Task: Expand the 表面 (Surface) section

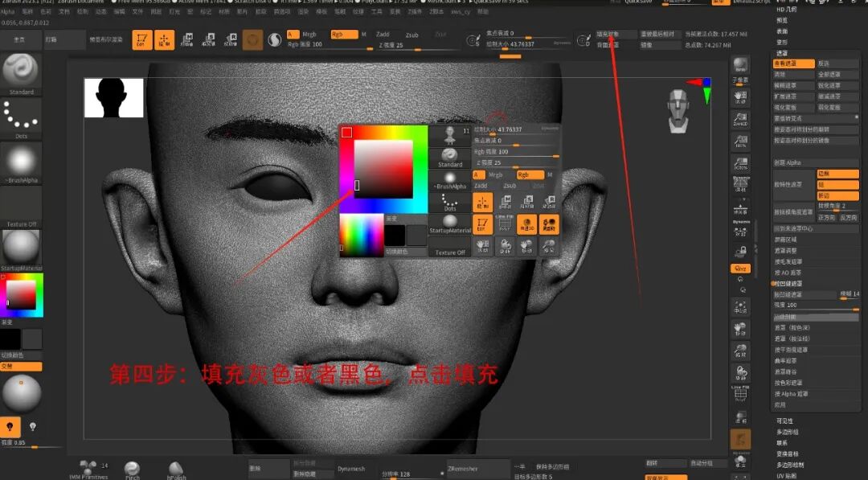Action: (783, 31)
